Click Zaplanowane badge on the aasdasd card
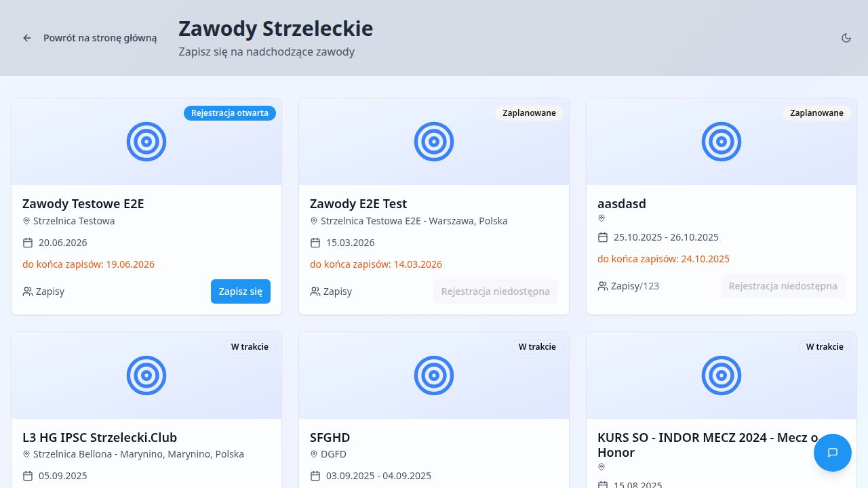This screenshot has height=488, width=868. pos(817,113)
